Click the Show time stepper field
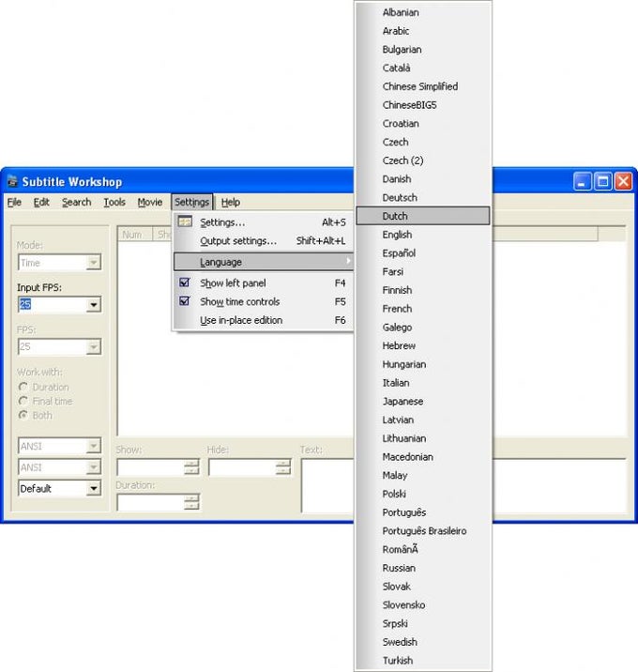 point(159,467)
